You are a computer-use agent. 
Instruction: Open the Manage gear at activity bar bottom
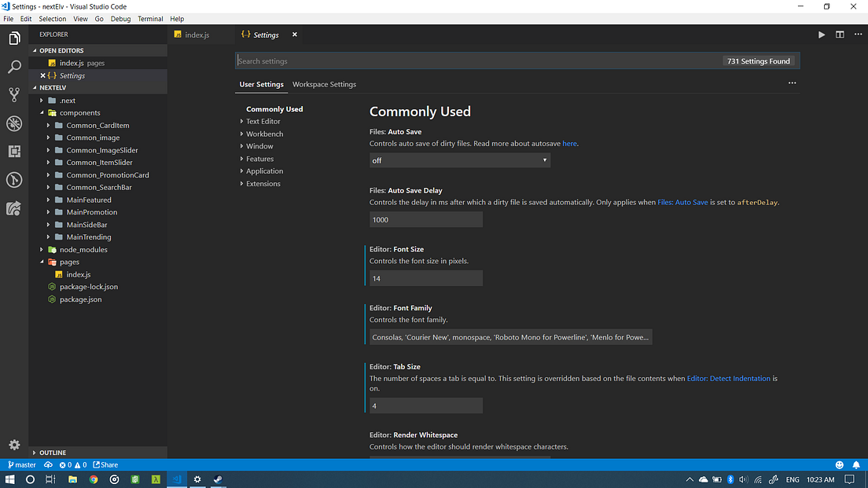tap(14, 444)
